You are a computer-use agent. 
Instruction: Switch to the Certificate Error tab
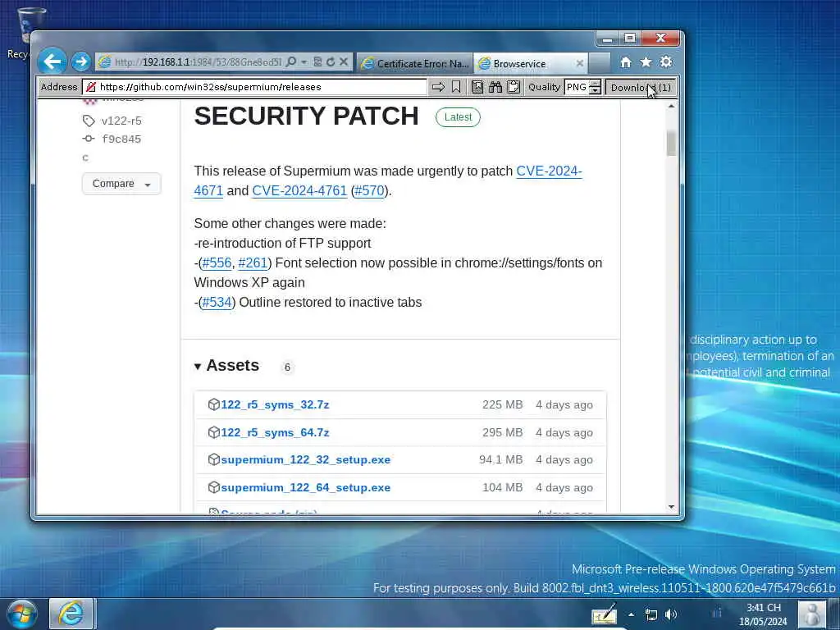point(414,63)
